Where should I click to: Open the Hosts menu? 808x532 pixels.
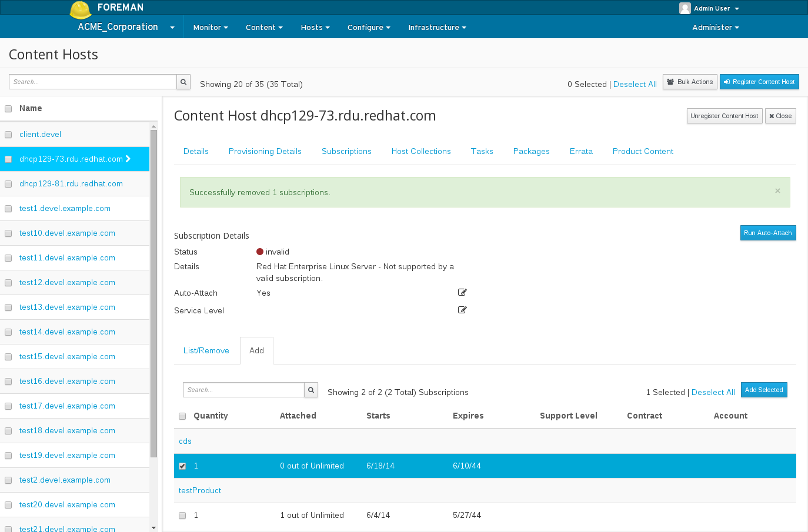315,27
